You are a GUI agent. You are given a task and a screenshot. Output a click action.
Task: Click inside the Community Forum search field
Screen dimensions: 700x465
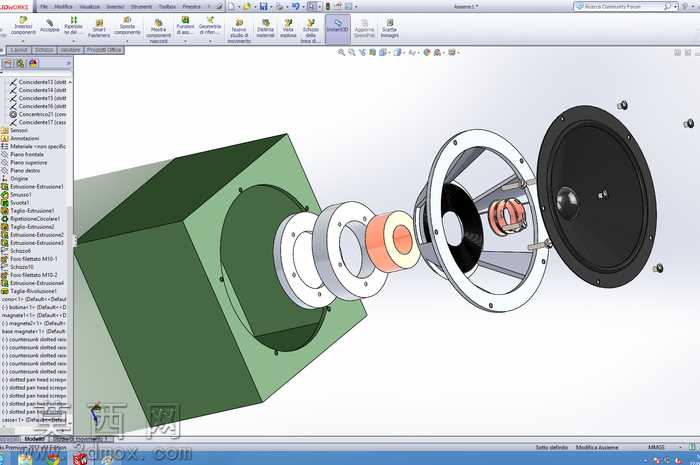(622, 7)
